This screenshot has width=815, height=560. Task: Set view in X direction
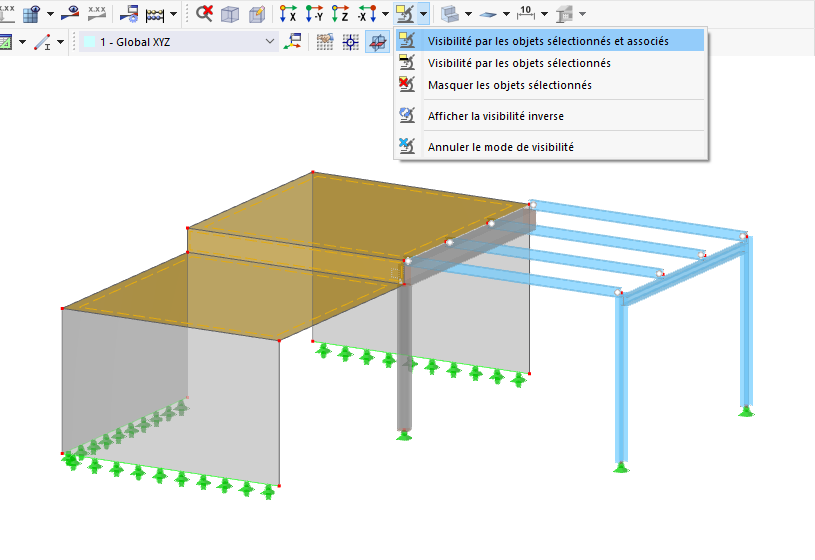[x=287, y=14]
